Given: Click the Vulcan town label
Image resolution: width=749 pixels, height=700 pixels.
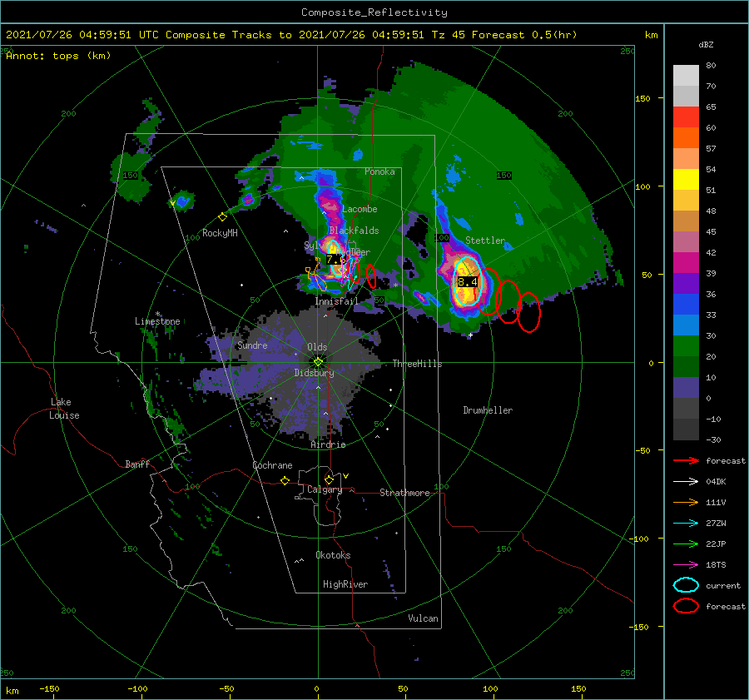Looking at the screenshot, I should (423, 618).
